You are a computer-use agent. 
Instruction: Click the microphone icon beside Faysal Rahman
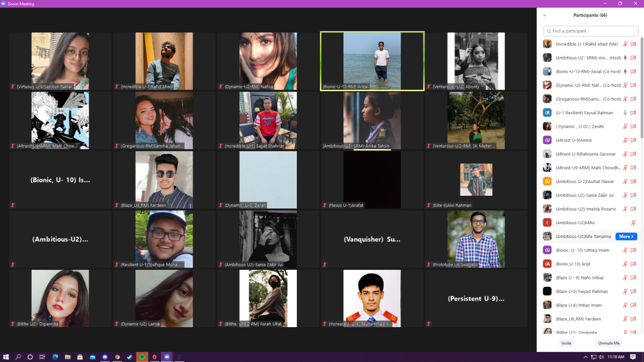pyautogui.click(x=625, y=113)
